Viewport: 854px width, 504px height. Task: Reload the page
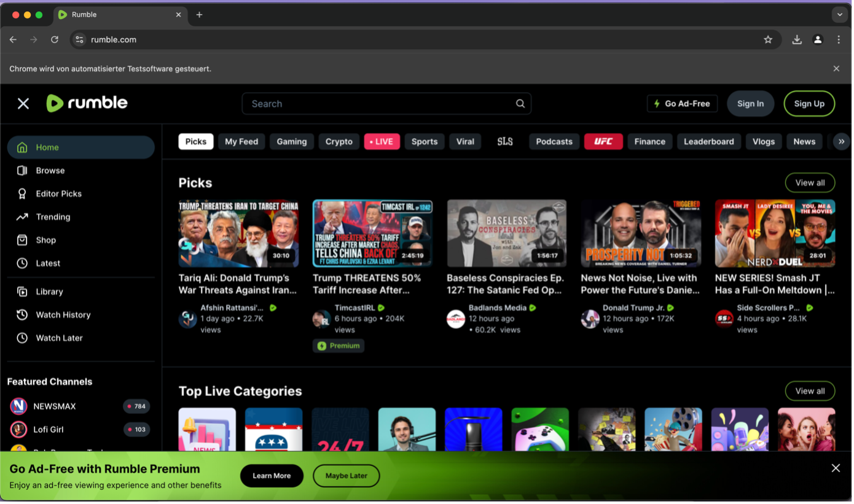tap(55, 40)
